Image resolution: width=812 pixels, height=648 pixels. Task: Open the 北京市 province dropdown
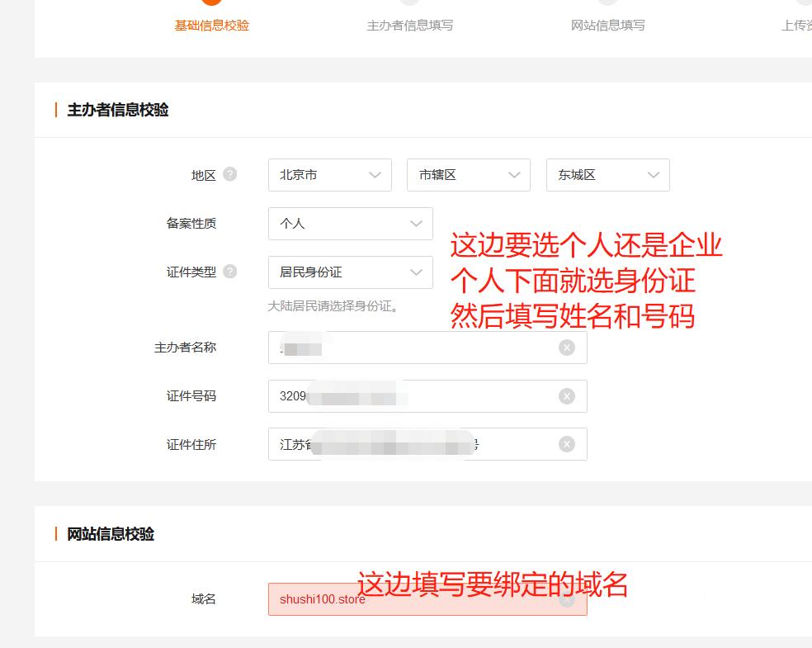click(329, 174)
